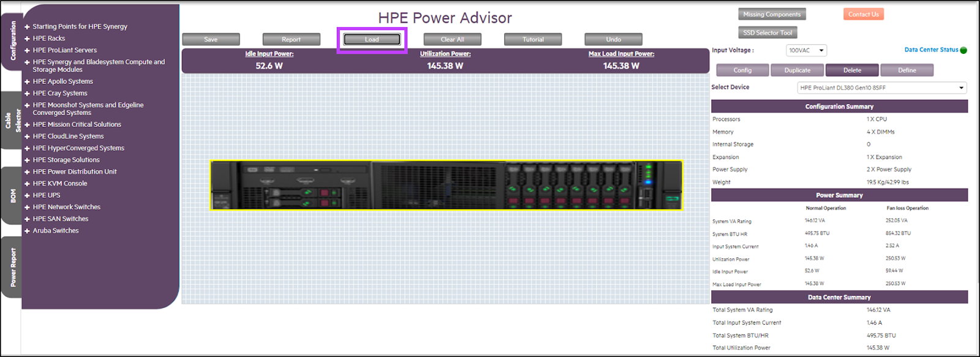
Task: Switch to the Configuration side tab
Action: pyautogui.click(x=12, y=41)
